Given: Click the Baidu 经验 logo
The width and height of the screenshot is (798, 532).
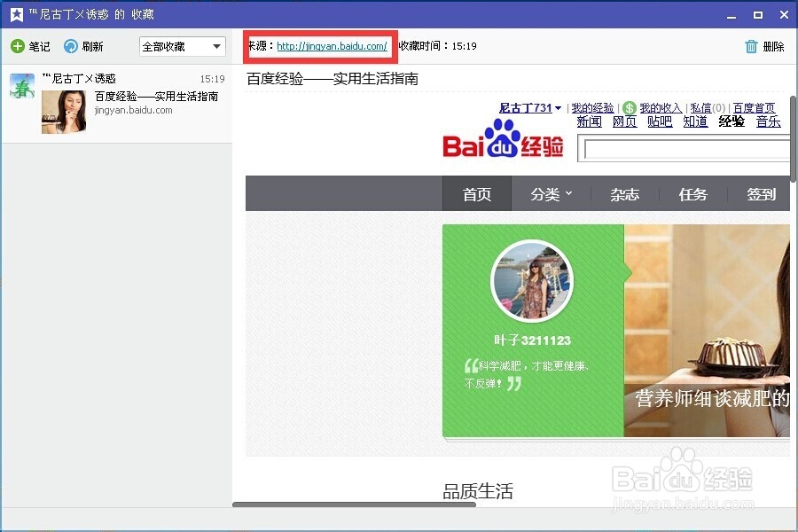Looking at the screenshot, I should click(504, 139).
